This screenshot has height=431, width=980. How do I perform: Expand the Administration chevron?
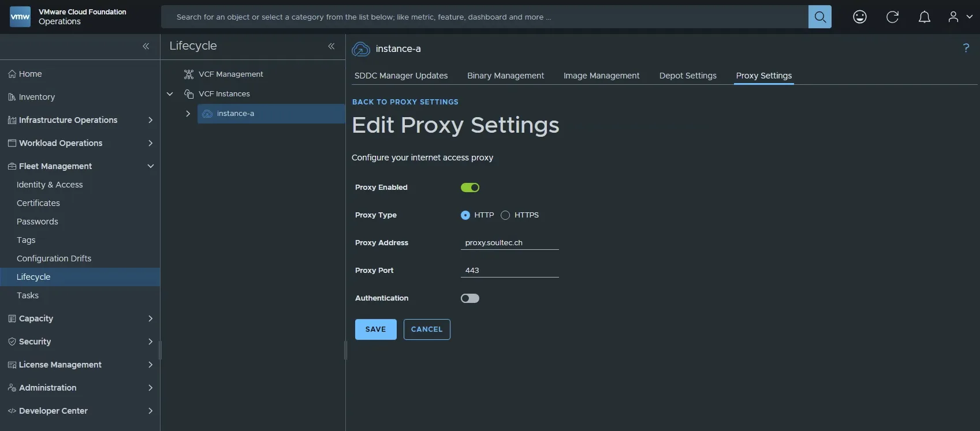pos(150,388)
